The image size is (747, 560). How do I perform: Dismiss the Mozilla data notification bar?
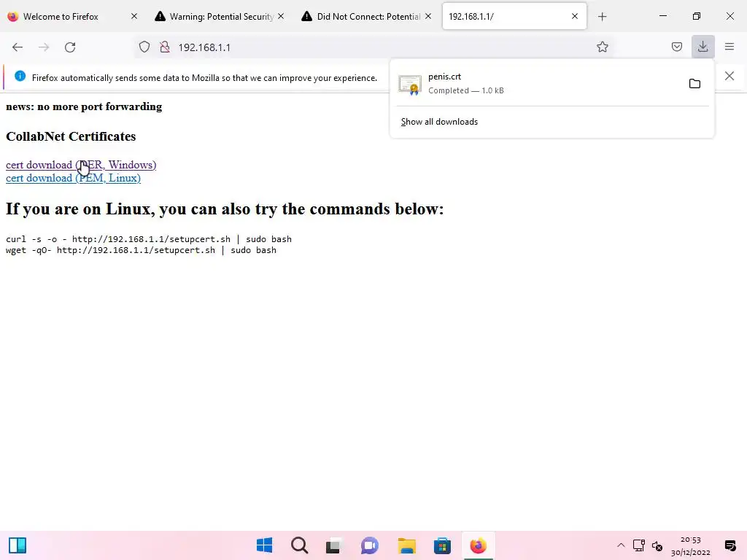coord(729,76)
